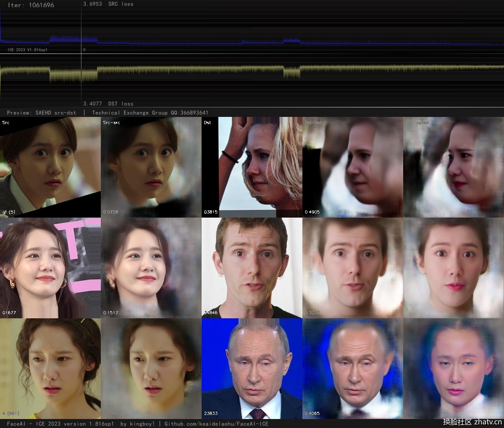Click the "by kingboy!" author credit
The image size is (504, 428).
[x=137, y=424]
